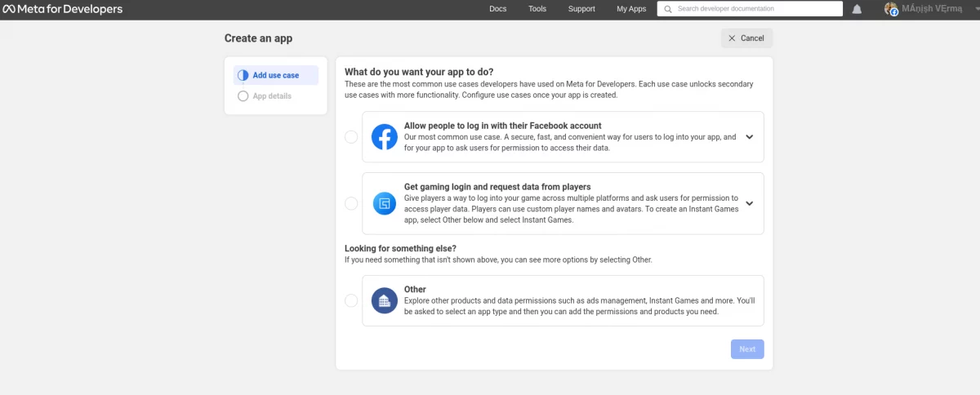Click the 'Create an app' heading
Screen dimensions: 980x395
tap(258, 38)
